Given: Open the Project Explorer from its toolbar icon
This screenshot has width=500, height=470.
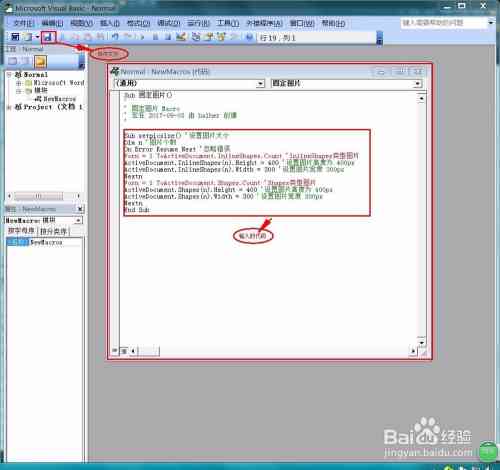Looking at the screenshot, I should (x=196, y=37).
